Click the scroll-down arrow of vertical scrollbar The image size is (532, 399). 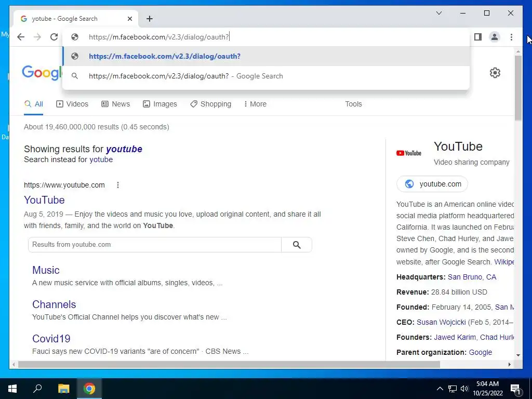518,355
